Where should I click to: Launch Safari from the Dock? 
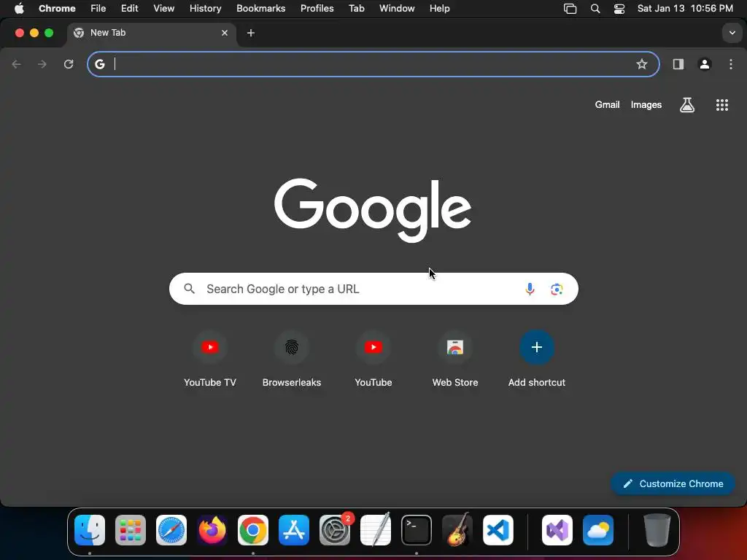(171, 530)
